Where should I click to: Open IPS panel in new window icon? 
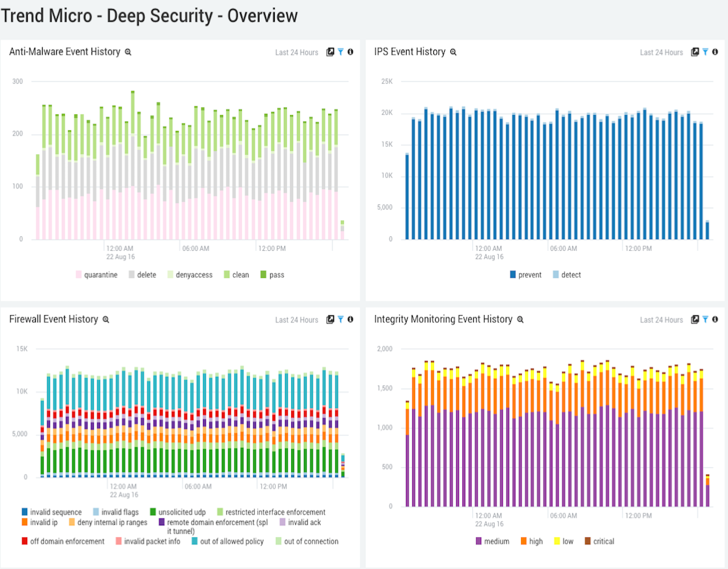694,52
